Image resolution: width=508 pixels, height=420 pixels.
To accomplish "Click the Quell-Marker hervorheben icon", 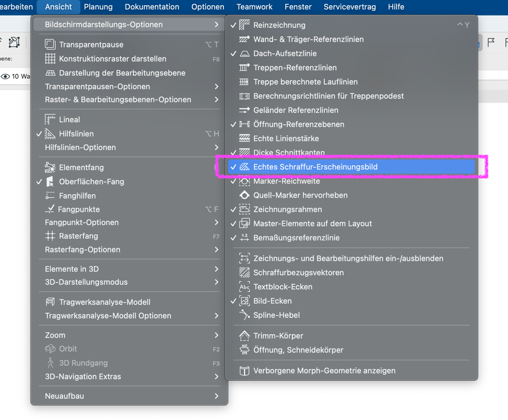I will (x=244, y=195).
